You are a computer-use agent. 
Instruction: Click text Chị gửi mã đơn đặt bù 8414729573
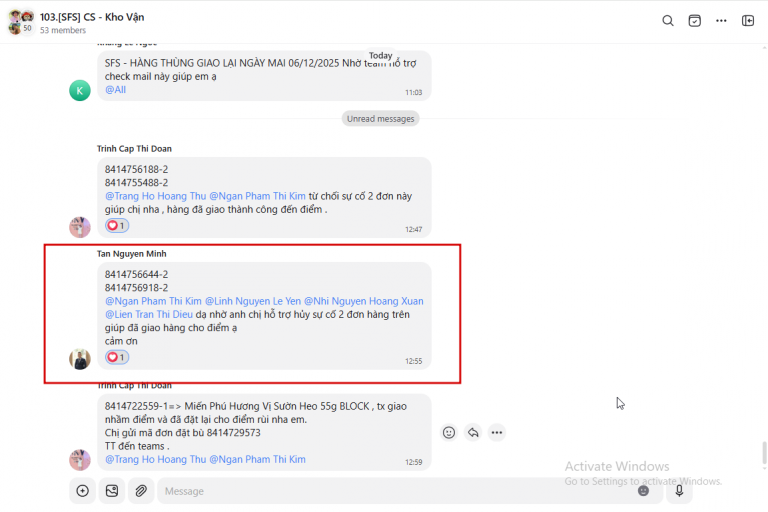pos(183,433)
